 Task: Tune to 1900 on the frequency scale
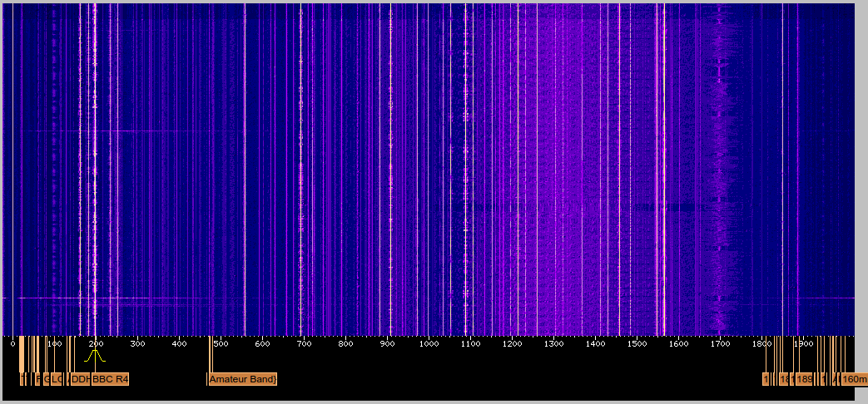tap(803, 343)
